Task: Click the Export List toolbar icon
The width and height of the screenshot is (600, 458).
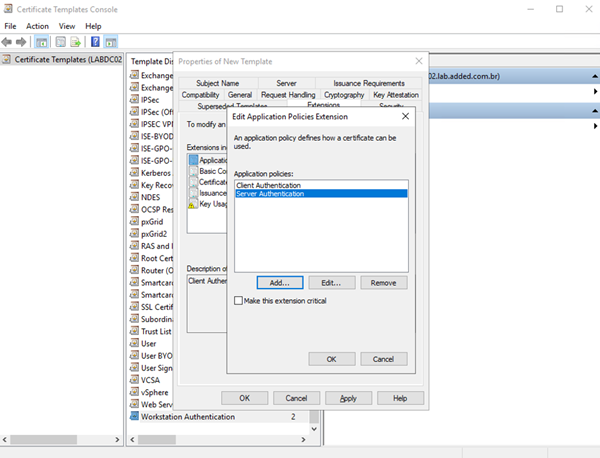Action: click(x=76, y=42)
